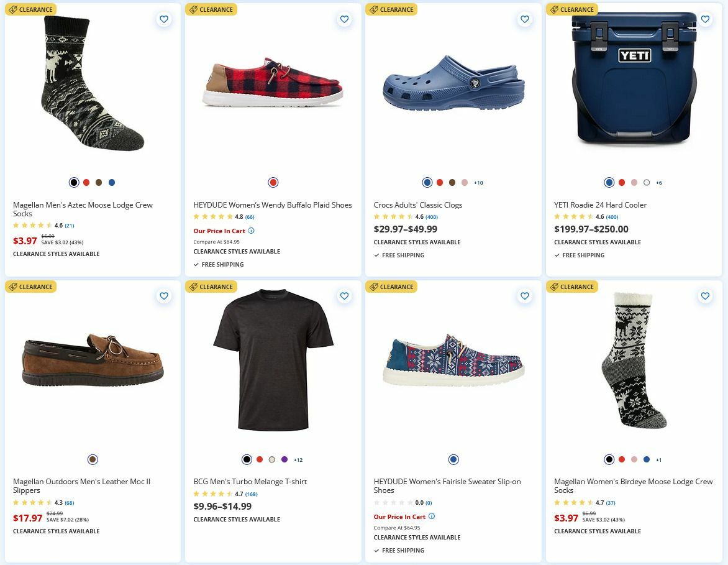Click the blue Crocs clog product image

[x=453, y=84]
